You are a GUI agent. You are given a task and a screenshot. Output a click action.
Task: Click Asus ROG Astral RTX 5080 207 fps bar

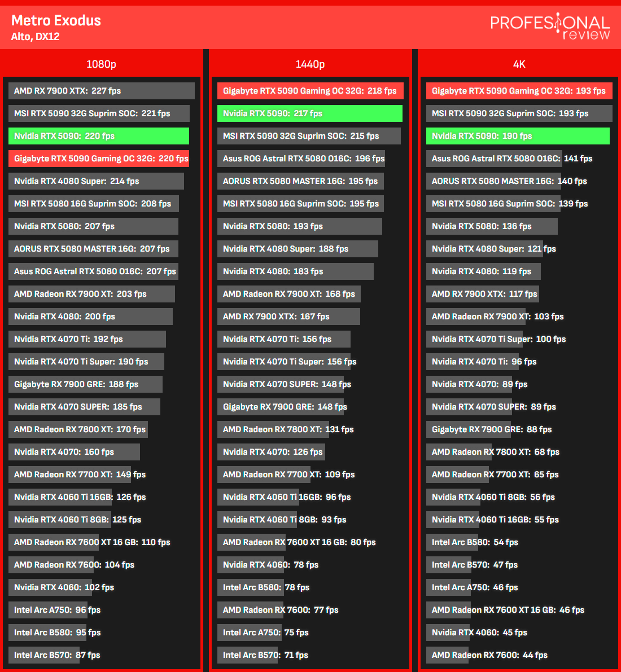click(94, 271)
